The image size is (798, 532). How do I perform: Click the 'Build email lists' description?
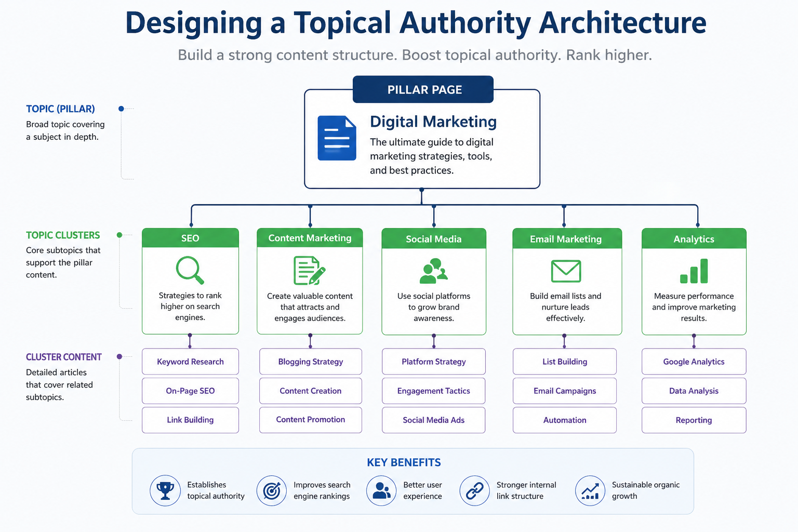(565, 307)
